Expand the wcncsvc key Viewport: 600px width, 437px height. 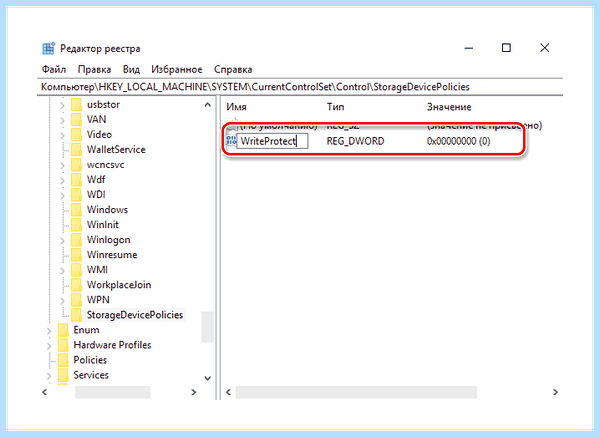pos(62,165)
